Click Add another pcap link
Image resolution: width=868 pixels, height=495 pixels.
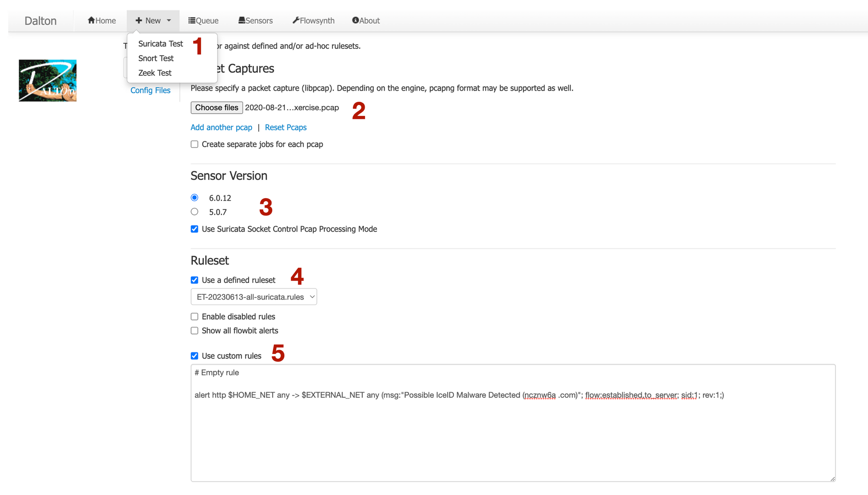(221, 127)
